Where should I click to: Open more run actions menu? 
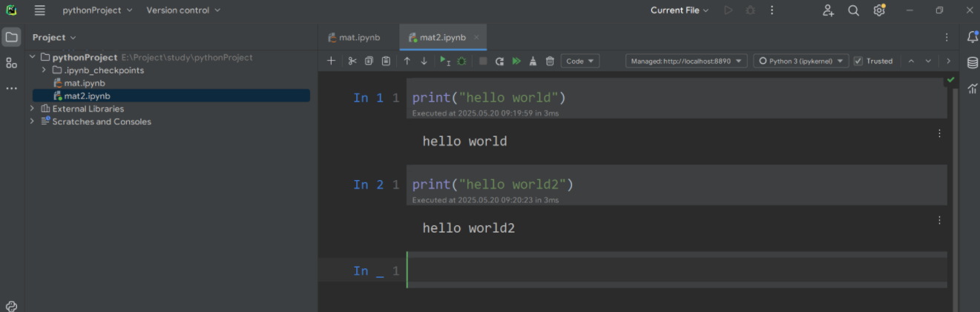(x=772, y=10)
